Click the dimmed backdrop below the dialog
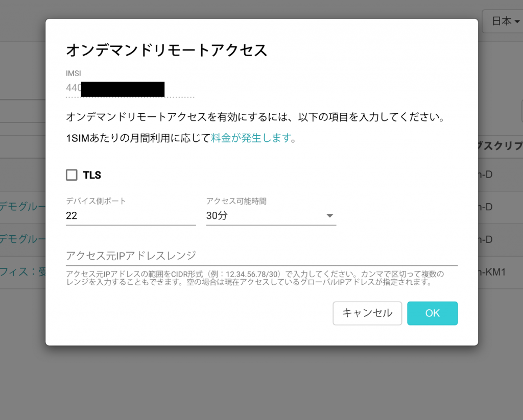 tap(261, 383)
